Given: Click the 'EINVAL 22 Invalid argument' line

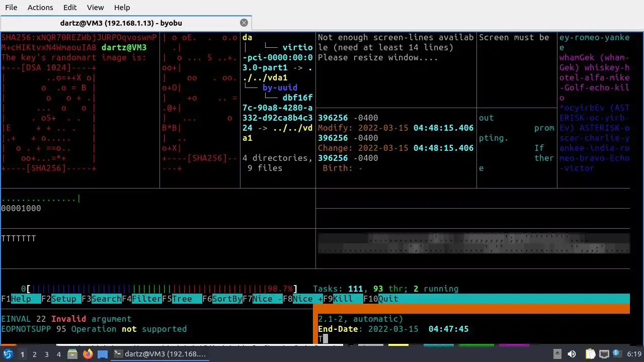Looking at the screenshot, I should [x=66, y=319].
